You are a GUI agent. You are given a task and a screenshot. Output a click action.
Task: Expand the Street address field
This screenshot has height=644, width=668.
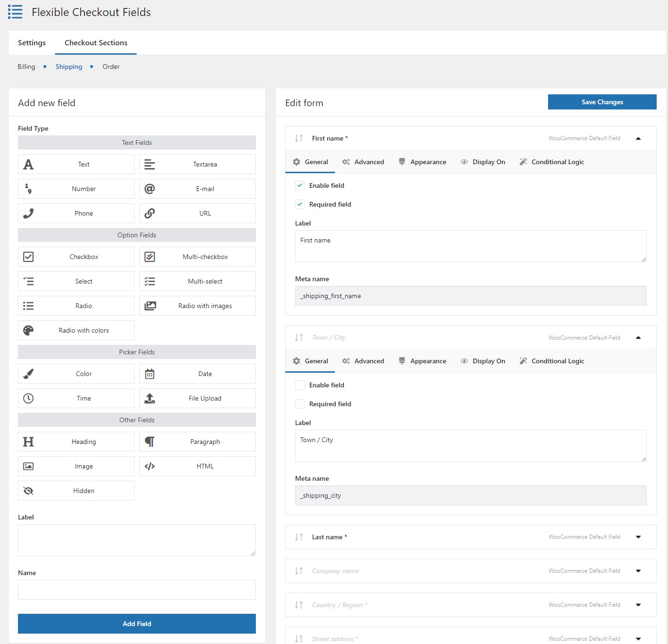tap(638, 638)
